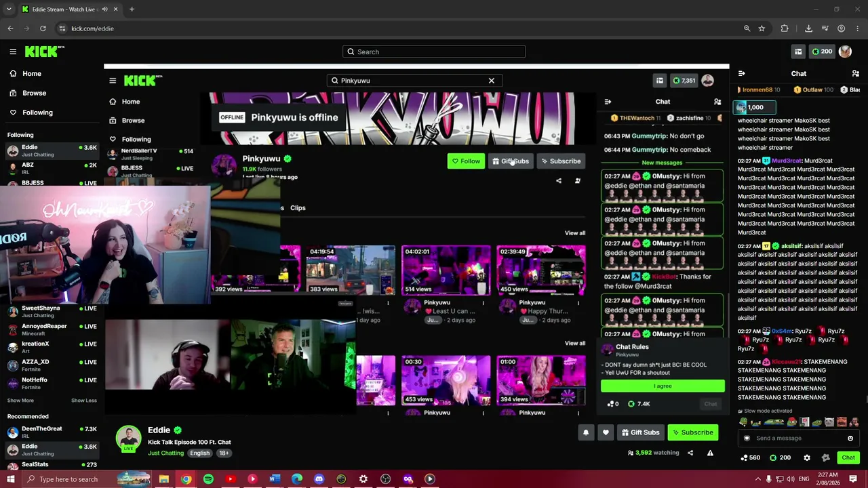Open Chrome downloads icon
Screen dimensions: 868x488
(x=808, y=28)
